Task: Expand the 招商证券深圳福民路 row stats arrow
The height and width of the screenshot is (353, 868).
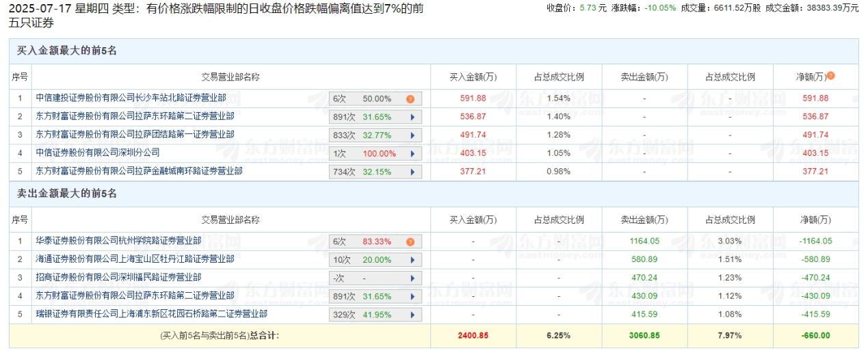Action: click(412, 278)
